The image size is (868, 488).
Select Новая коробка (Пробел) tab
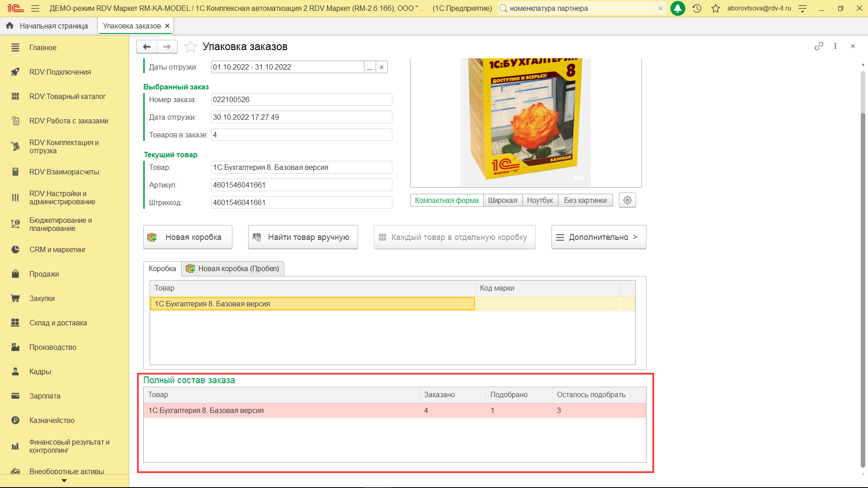point(233,268)
